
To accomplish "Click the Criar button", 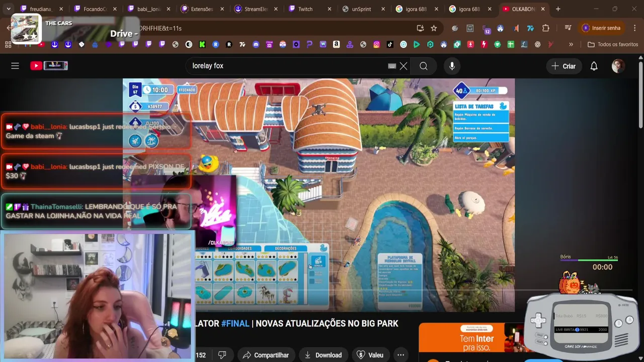I will click(x=563, y=66).
